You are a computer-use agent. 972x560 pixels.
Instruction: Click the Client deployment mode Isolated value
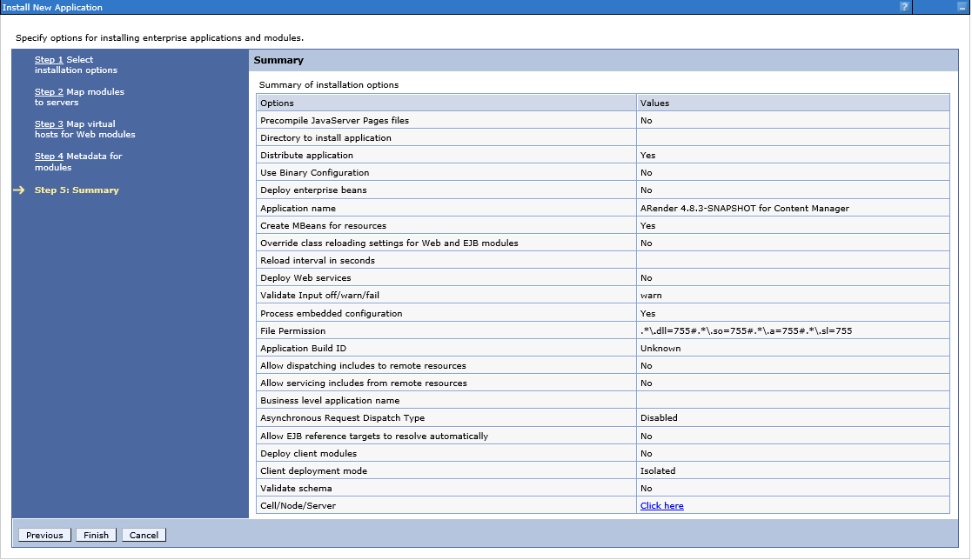coord(658,471)
